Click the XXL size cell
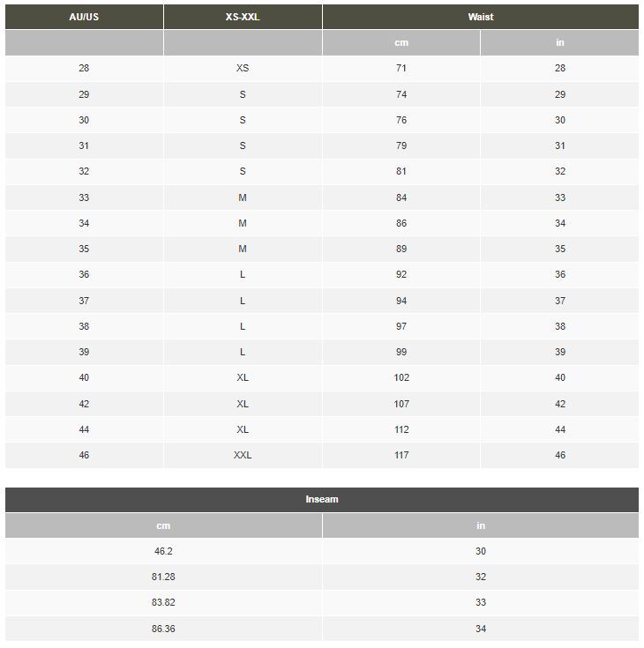 243,455
